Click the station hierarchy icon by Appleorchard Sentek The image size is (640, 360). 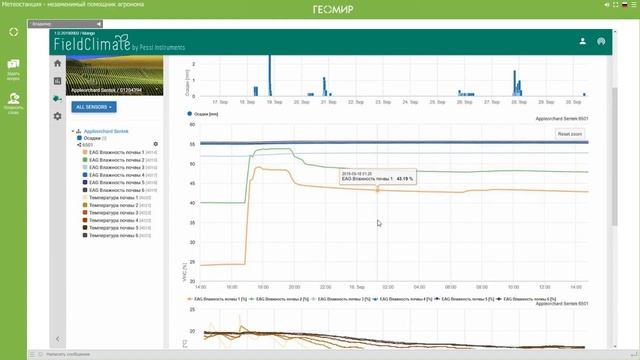point(78,131)
